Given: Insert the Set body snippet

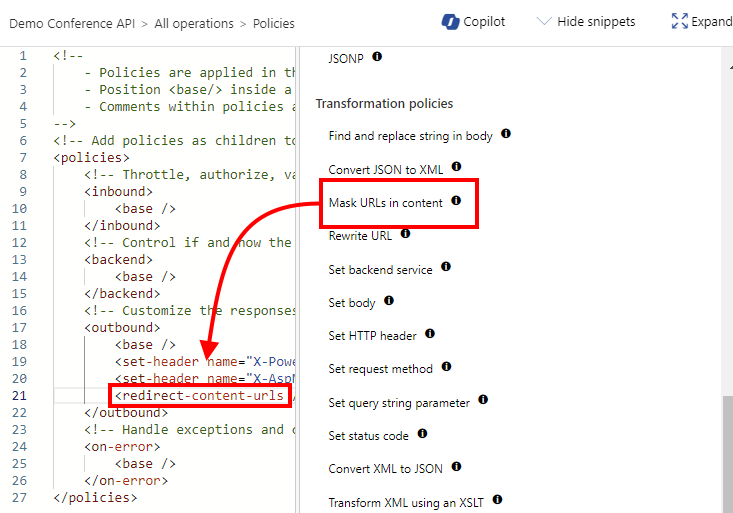Looking at the screenshot, I should click(352, 303).
